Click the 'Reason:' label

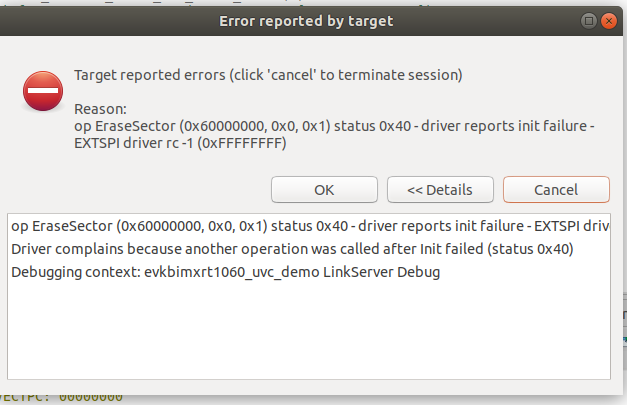click(98, 108)
